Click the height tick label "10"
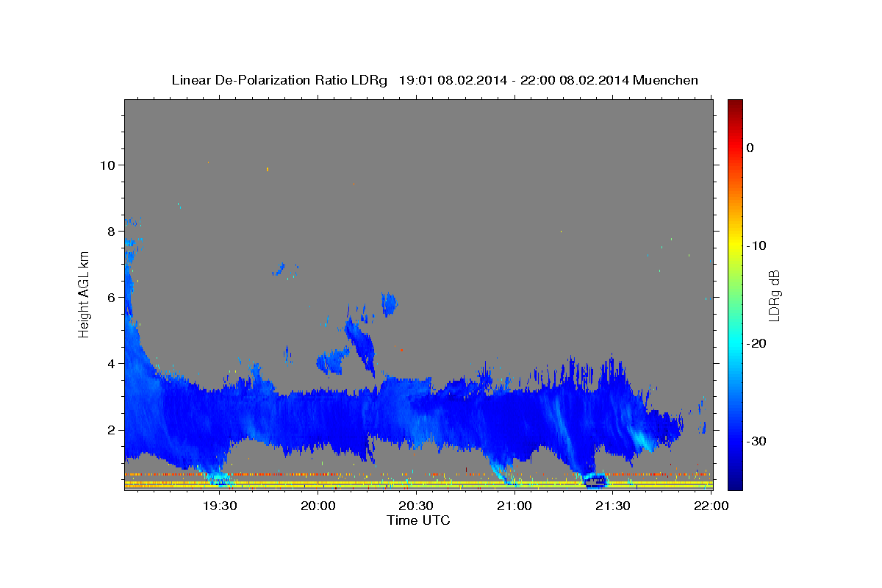Image resolution: width=882 pixels, height=588 pixels. 108,165
